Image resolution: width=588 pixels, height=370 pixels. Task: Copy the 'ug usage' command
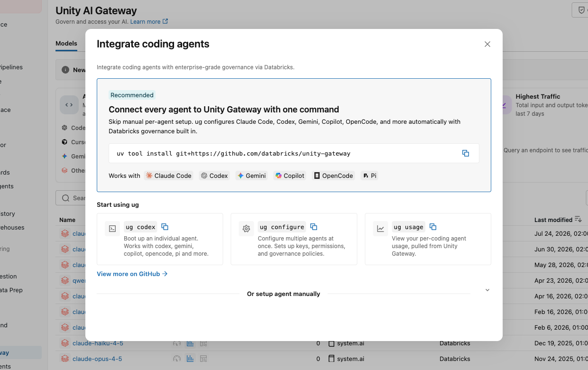[x=432, y=227]
